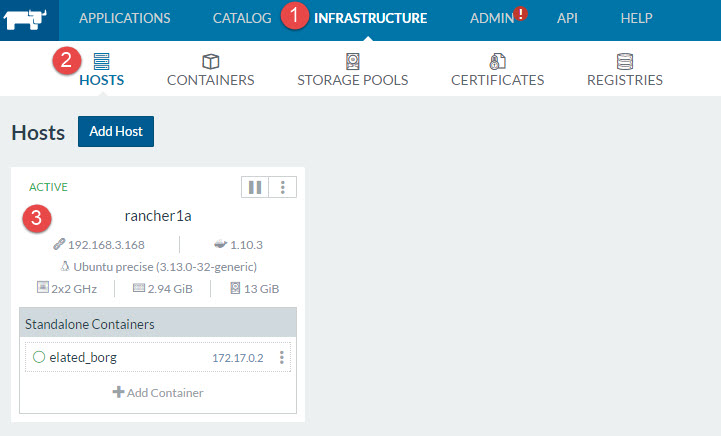This screenshot has width=721, height=436.
Task: Deactivate rancher1a host with pause button
Action: click(255, 187)
